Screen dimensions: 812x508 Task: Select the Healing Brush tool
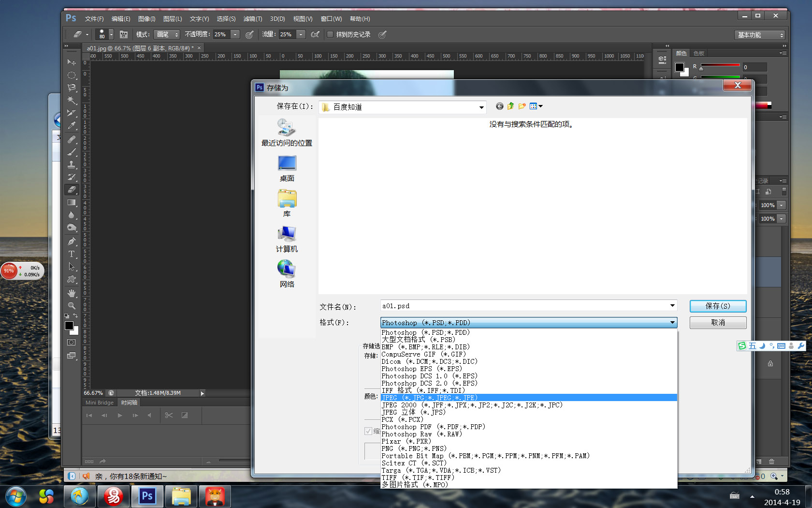click(x=72, y=139)
